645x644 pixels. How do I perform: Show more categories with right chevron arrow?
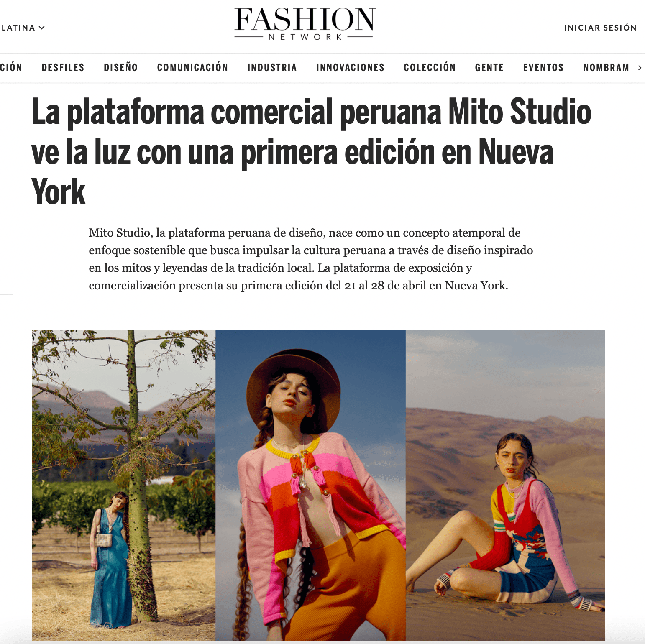pyautogui.click(x=640, y=68)
